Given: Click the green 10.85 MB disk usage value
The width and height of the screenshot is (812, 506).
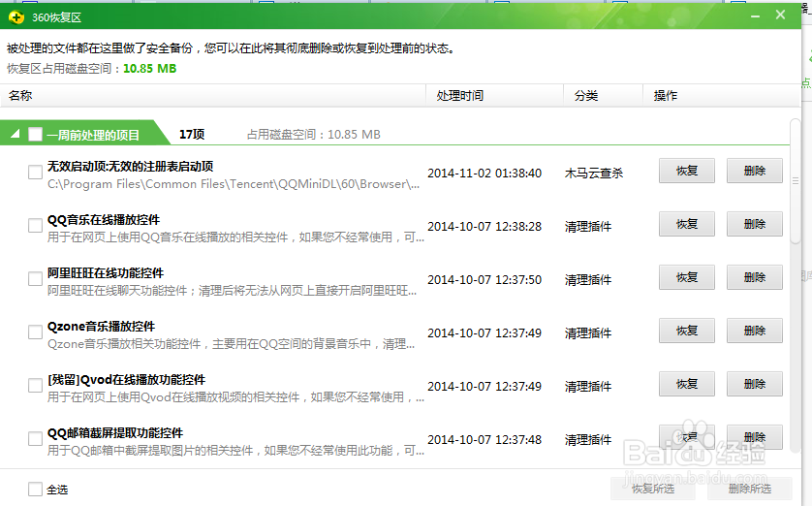Looking at the screenshot, I should point(149,69).
